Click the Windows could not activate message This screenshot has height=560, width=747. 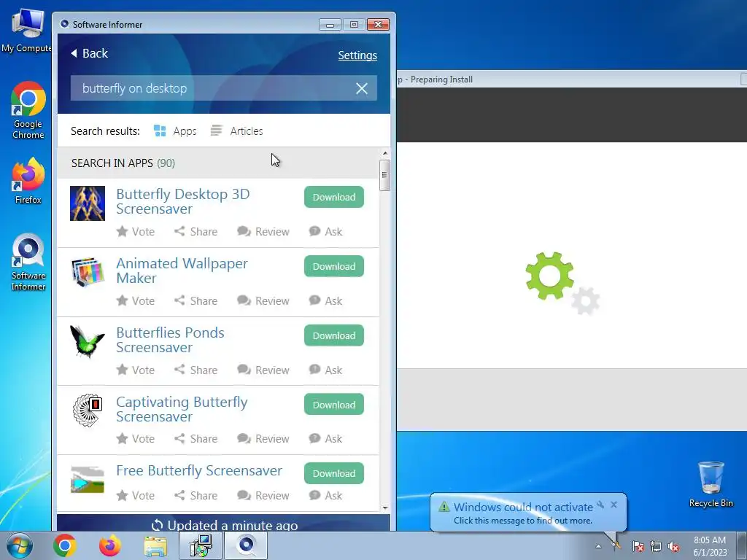[522, 513]
